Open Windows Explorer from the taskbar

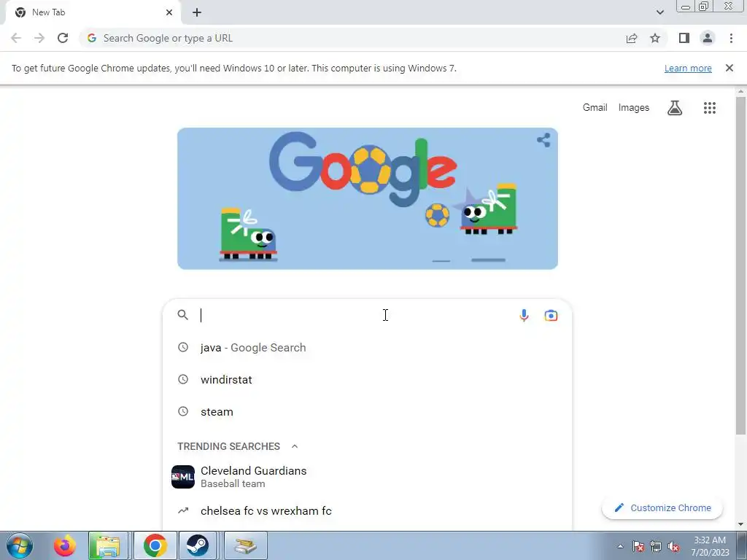108,545
